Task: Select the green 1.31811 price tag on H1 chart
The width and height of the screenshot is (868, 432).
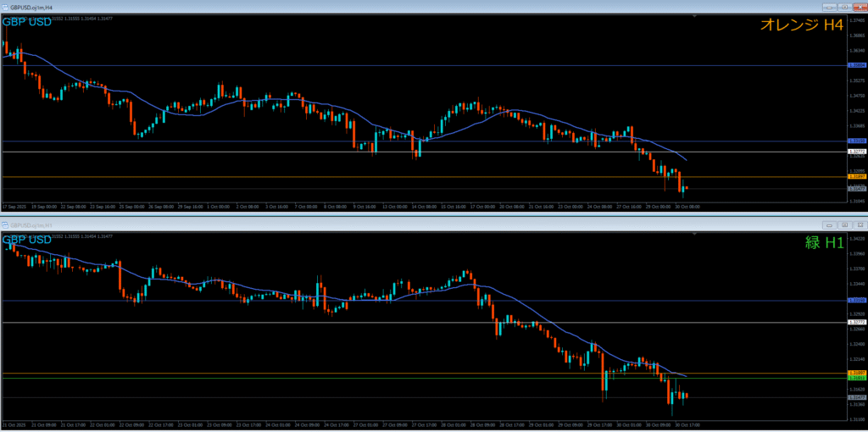Action: tap(856, 378)
